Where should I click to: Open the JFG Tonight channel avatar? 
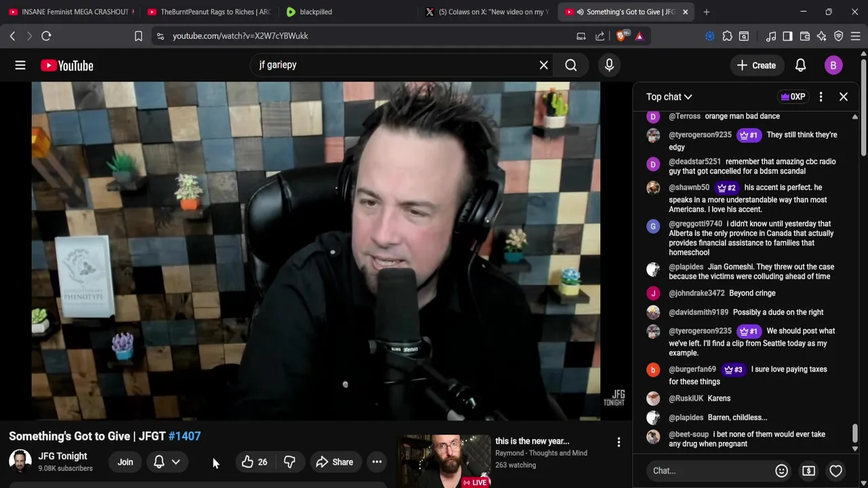[20, 462]
